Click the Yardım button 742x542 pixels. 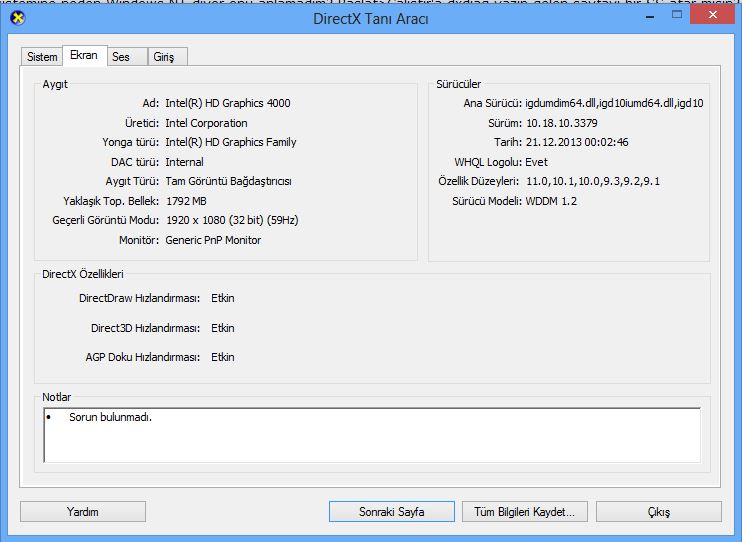[83, 512]
